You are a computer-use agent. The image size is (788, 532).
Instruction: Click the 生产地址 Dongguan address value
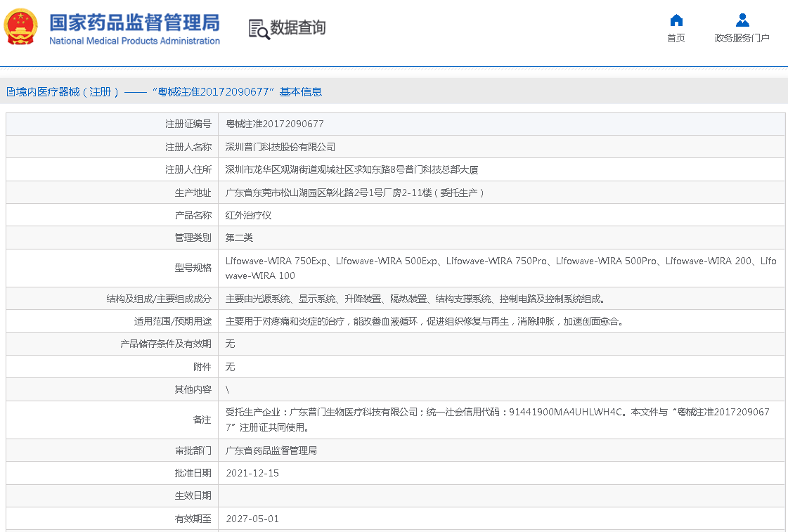355,193
